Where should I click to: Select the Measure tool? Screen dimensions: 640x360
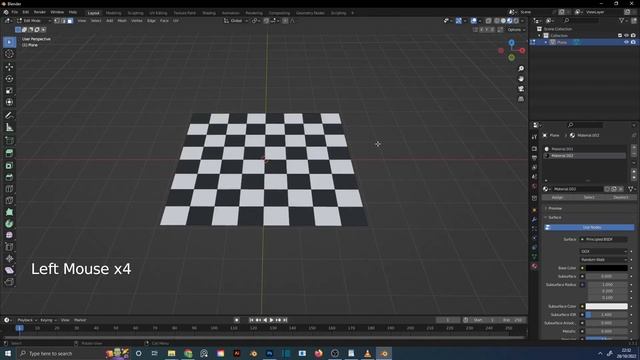(x=9, y=128)
